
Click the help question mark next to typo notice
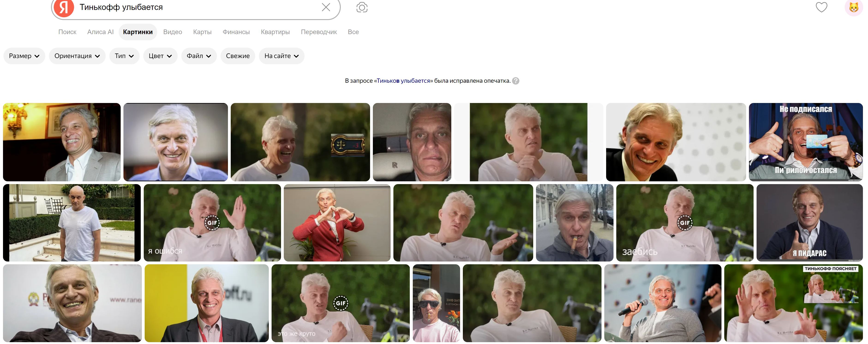click(515, 81)
